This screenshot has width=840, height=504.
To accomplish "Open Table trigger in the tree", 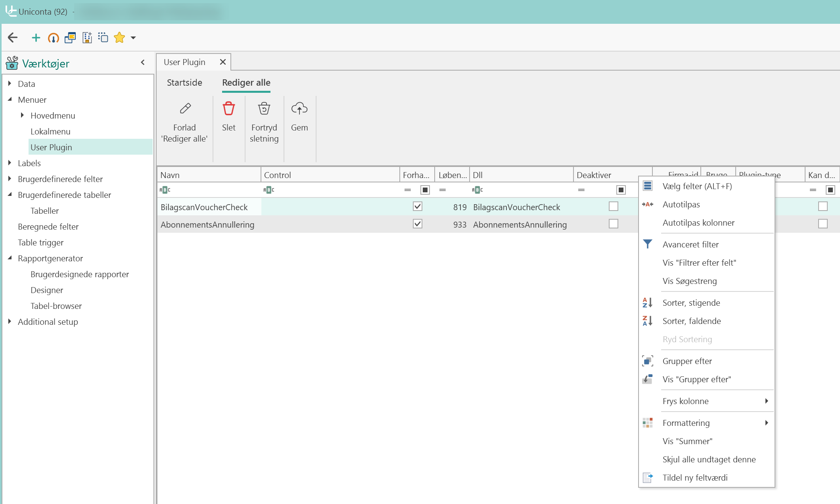I will pyautogui.click(x=40, y=242).
